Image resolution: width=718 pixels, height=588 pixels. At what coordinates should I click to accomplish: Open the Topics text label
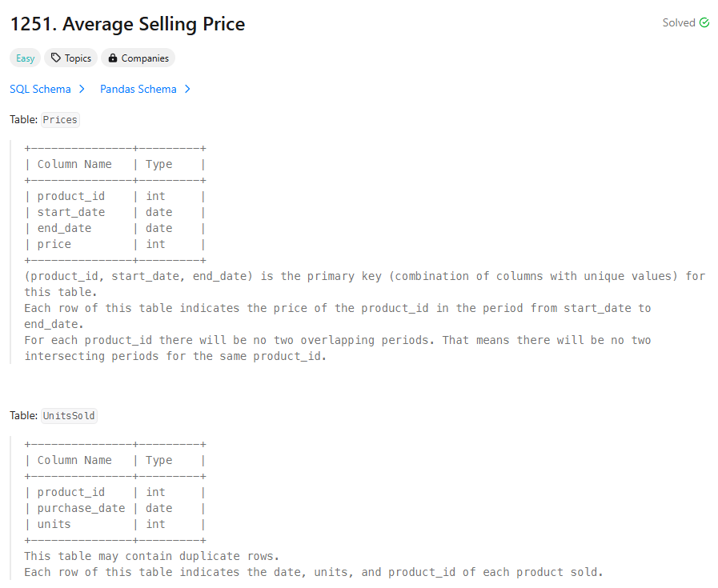pyautogui.click(x=78, y=58)
